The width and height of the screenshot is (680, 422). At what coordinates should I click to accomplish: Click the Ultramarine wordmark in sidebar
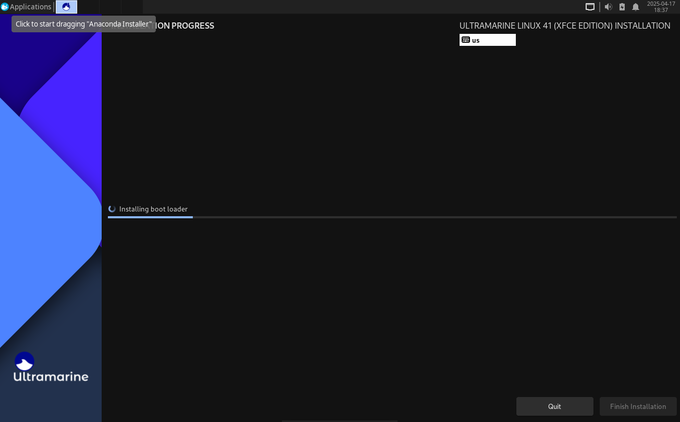(51, 376)
